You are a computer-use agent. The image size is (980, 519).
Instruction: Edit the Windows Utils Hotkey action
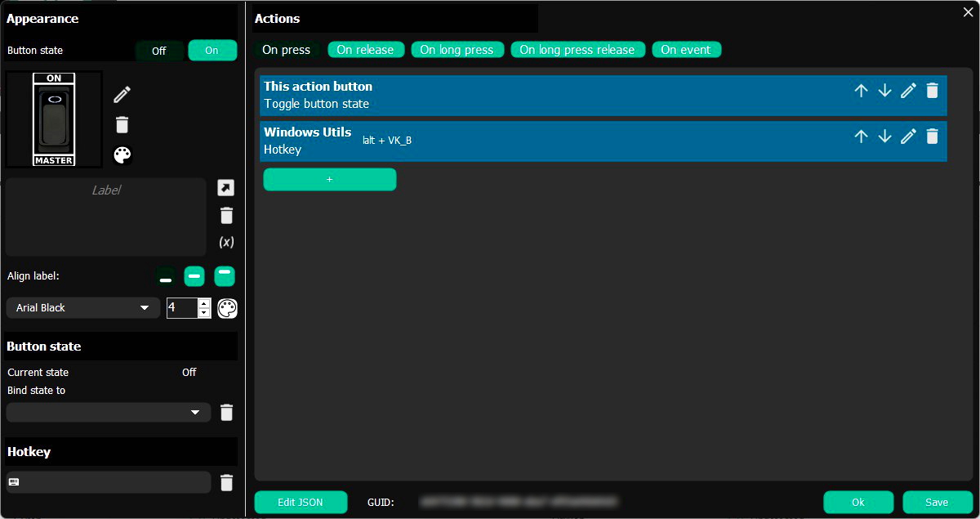[908, 136]
